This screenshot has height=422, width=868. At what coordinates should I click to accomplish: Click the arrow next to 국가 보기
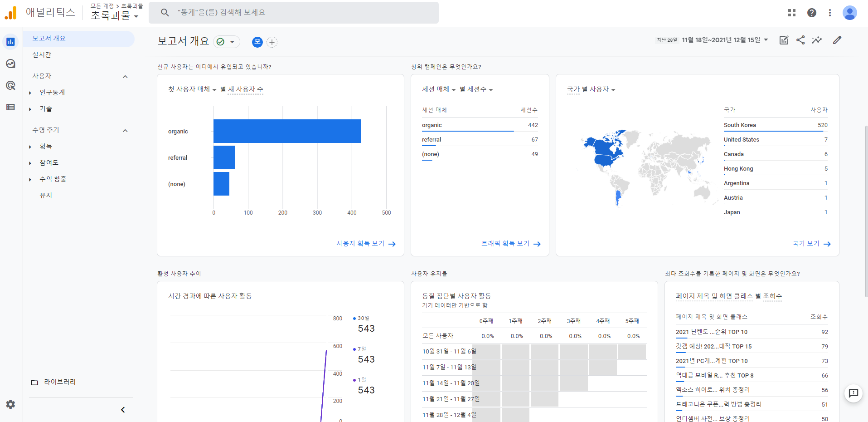tap(827, 244)
